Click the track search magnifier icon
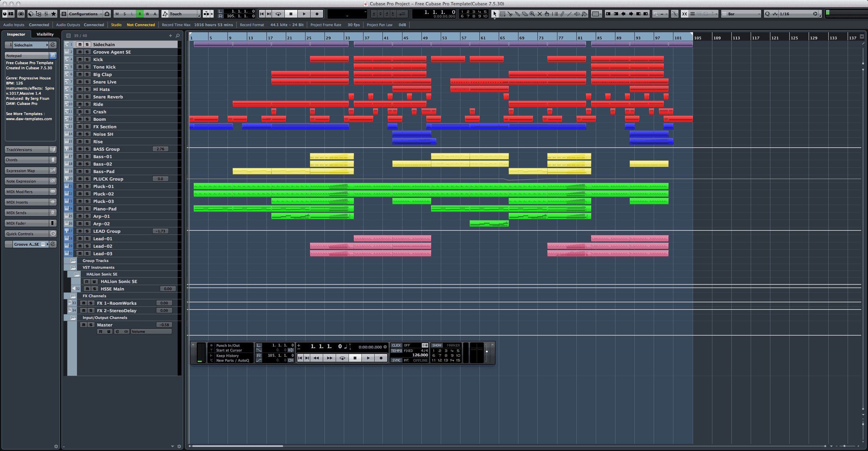The image size is (868, 451). point(178,35)
